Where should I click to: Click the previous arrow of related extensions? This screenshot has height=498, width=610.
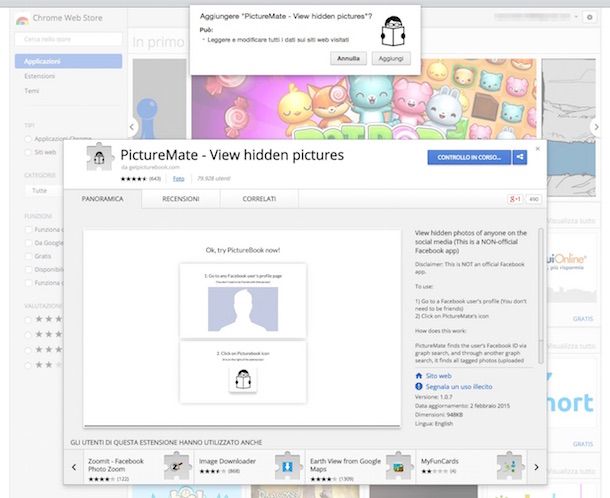click(x=74, y=467)
